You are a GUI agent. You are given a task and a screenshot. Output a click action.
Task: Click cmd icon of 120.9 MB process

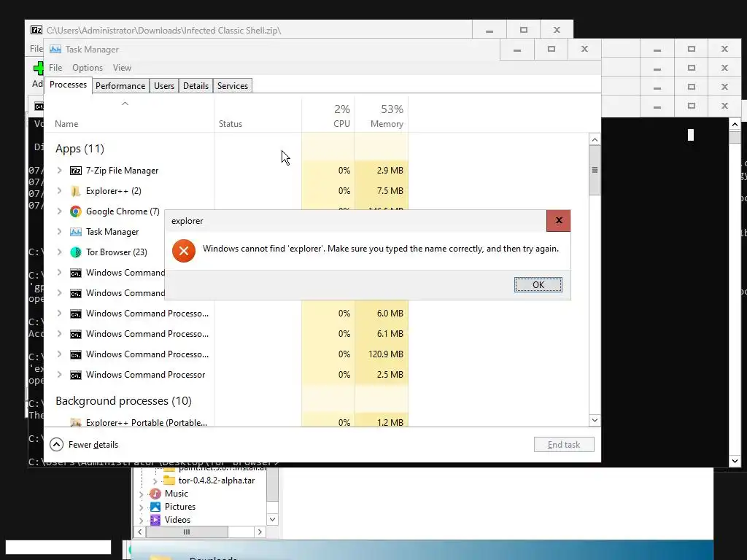click(76, 355)
